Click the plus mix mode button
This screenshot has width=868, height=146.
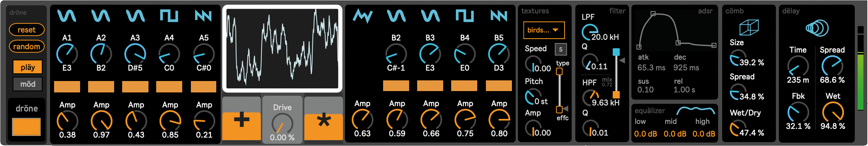tap(241, 122)
